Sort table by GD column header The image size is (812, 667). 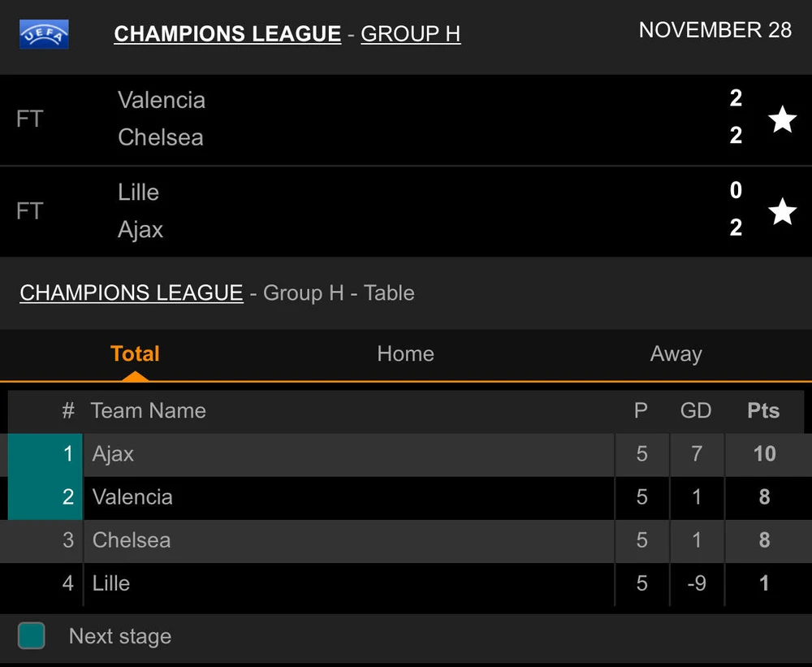695,411
